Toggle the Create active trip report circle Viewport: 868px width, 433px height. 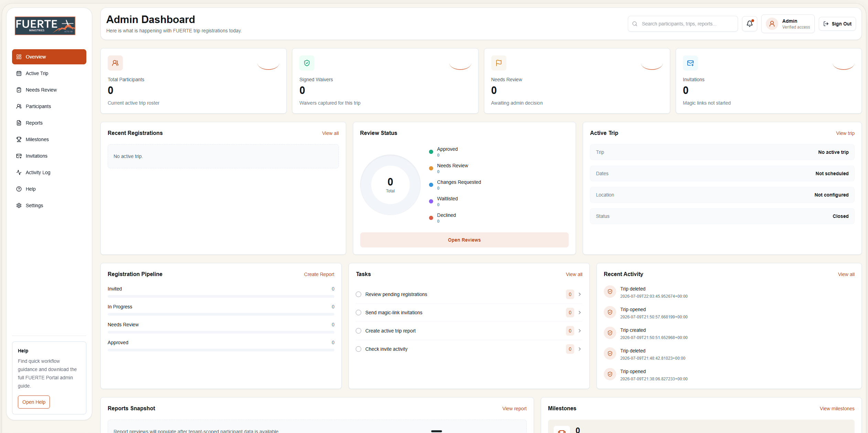click(x=358, y=331)
